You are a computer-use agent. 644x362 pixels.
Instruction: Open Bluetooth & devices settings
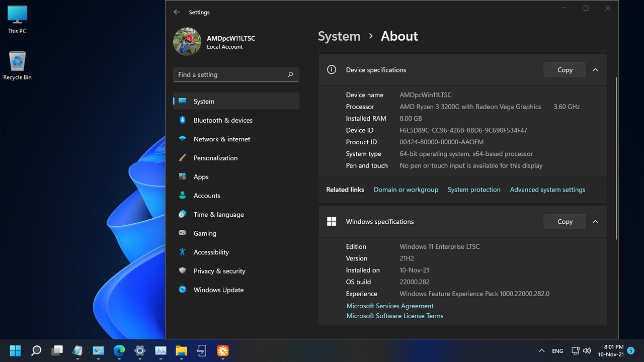pos(223,120)
